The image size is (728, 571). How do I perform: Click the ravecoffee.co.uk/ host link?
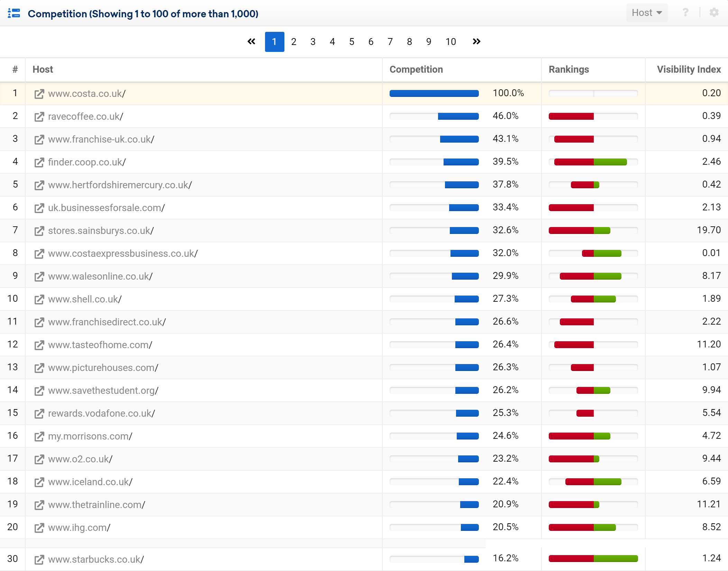click(x=85, y=117)
